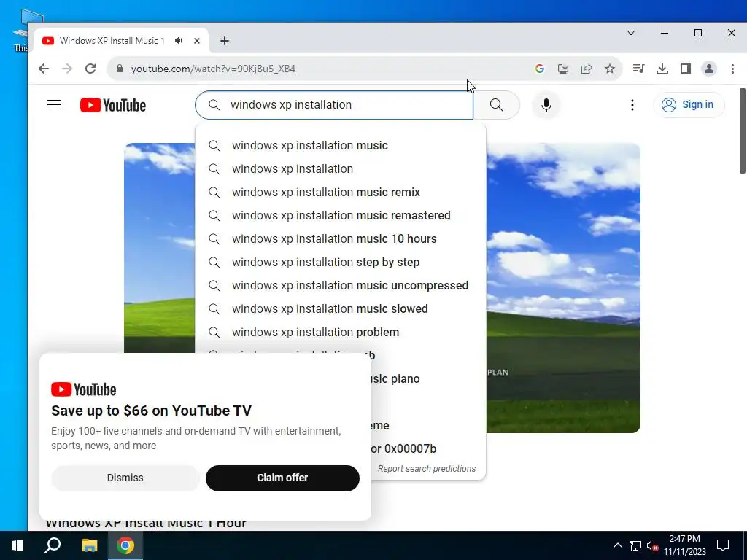Screen dimensions: 747x560
Task: Open YouTube settings three-dot menu
Action: click(632, 105)
